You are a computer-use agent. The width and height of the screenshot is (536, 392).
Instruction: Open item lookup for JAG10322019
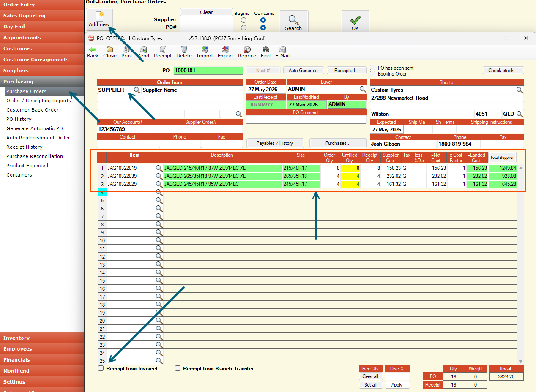tap(159, 168)
